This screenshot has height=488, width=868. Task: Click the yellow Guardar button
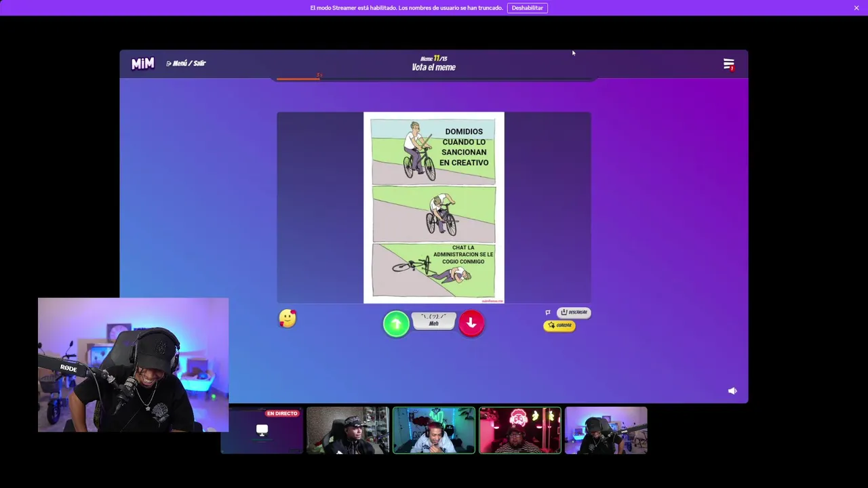pyautogui.click(x=559, y=325)
